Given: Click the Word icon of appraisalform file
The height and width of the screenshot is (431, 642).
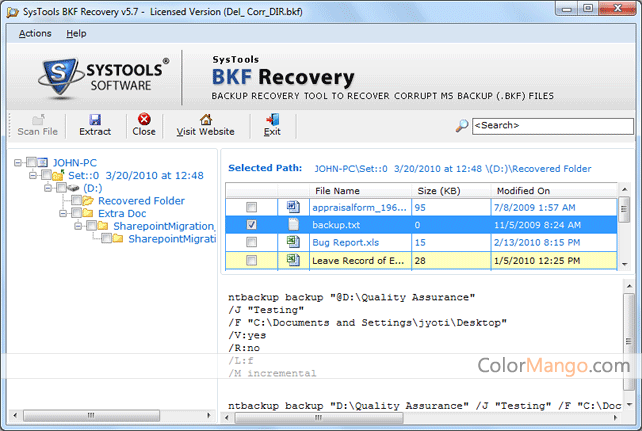Looking at the screenshot, I should [294, 207].
